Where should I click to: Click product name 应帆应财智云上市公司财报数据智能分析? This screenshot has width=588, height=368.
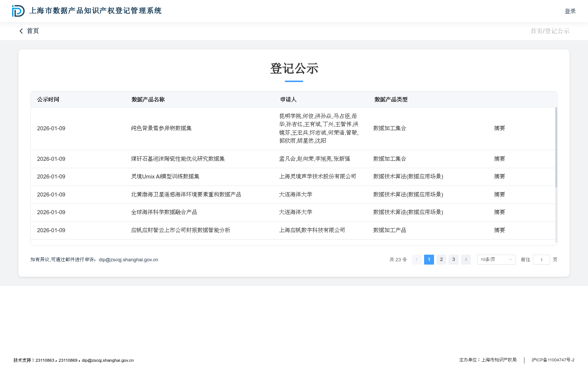180,230
